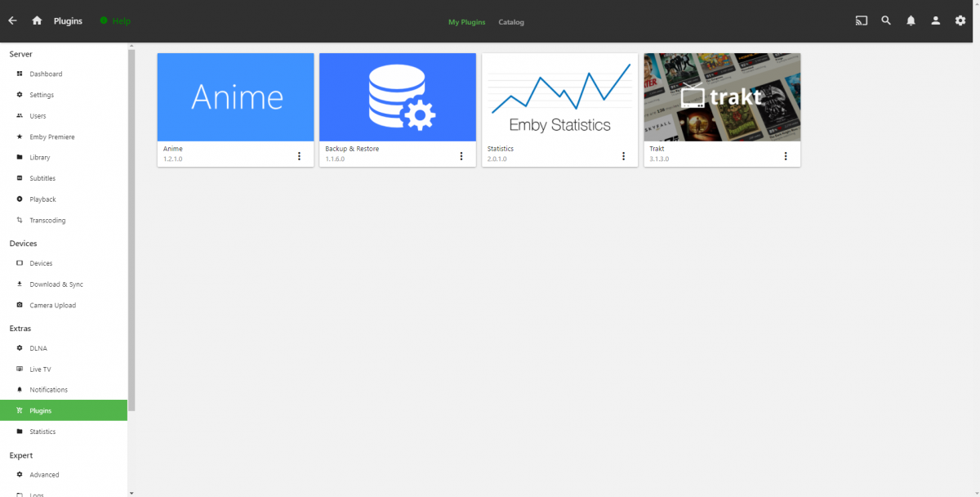The height and width of the screenshot is (497, 980).
Task: Click the Trakt plugin name text
Action: [x=657, y=149]
